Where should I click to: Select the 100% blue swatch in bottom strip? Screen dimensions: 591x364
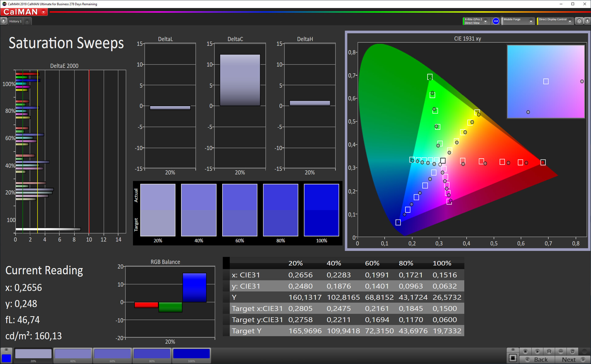[x=191, y=354]
